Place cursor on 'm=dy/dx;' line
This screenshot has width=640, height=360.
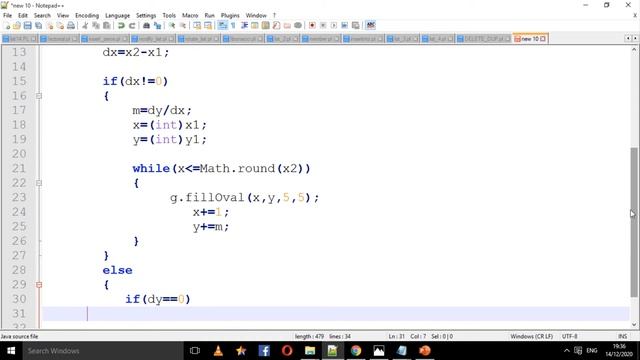162,110
